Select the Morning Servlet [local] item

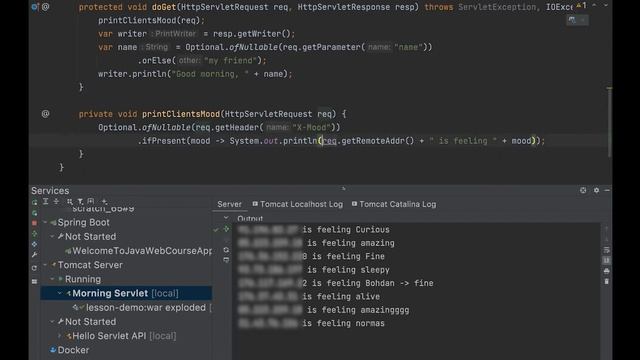[125, 293]
